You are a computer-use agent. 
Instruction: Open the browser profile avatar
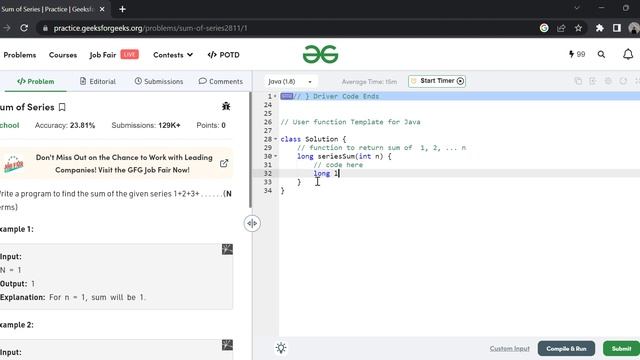pyautogui.click(x=634, y=28)
